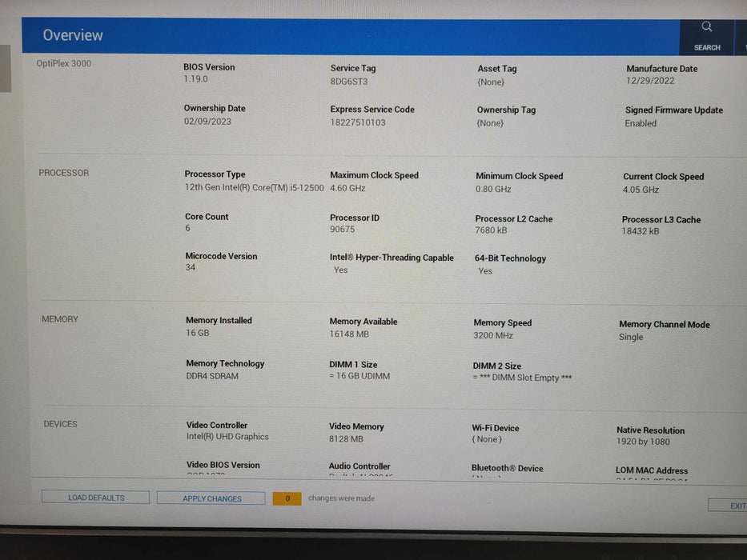Select Minimum Clock Speed value 0.80 GHz

click(x=493, y=189)
